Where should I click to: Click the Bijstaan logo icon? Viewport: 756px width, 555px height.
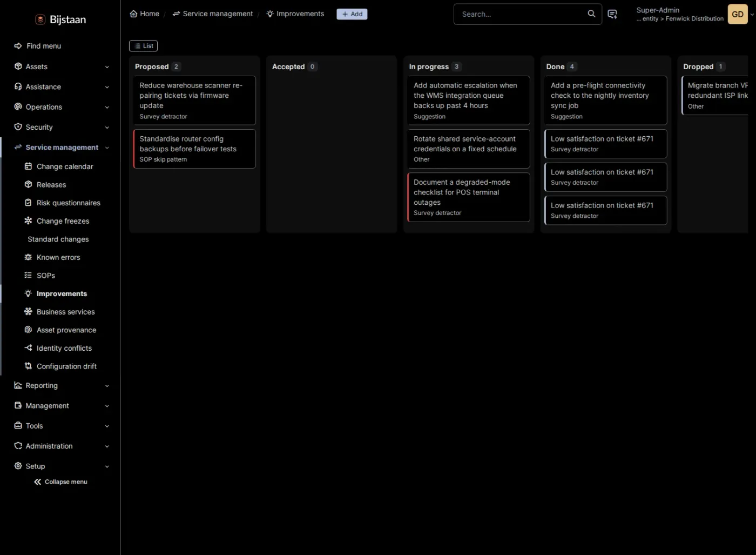point(40,19)
